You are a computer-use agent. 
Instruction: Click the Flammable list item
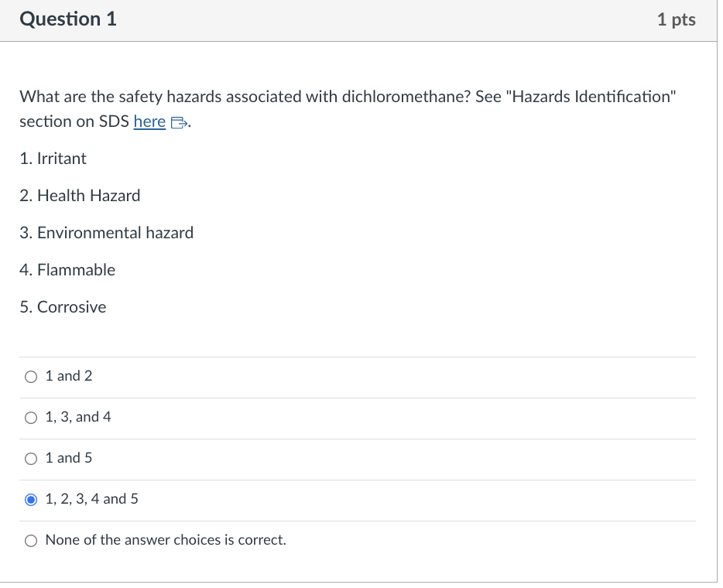pos(67,270)
